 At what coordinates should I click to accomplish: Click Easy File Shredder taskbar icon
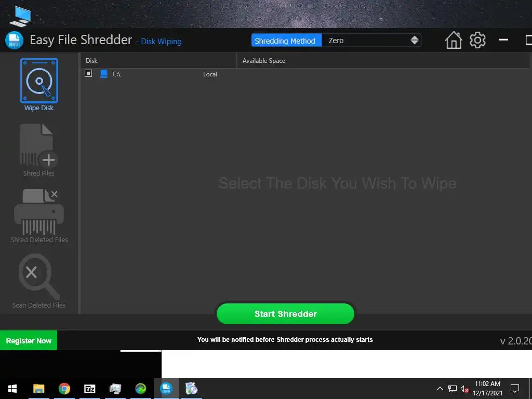point(166,389)
